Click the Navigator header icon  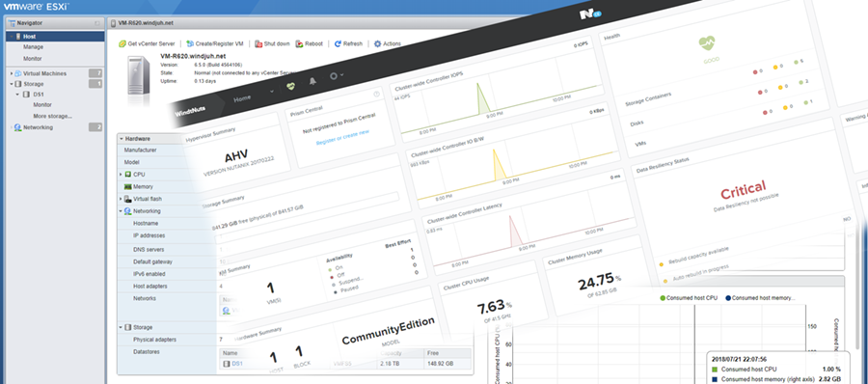pyautogui.click(x=12, y=23)
